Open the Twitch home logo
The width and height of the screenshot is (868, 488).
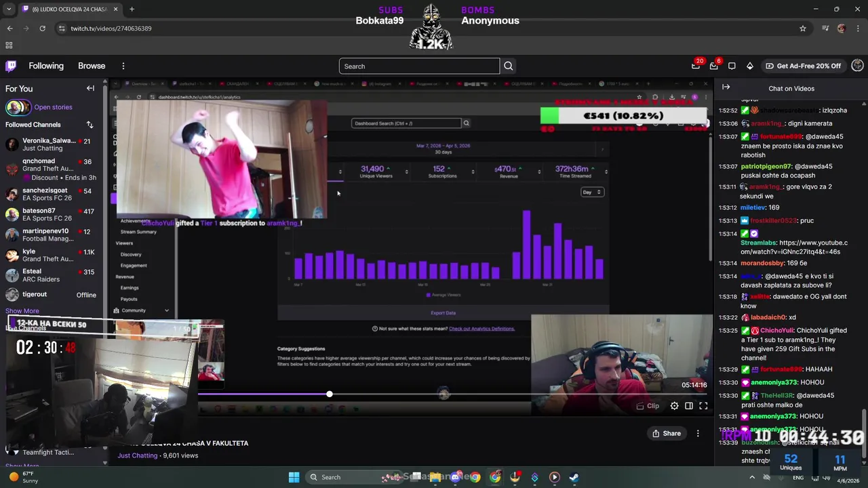point(11,66)
